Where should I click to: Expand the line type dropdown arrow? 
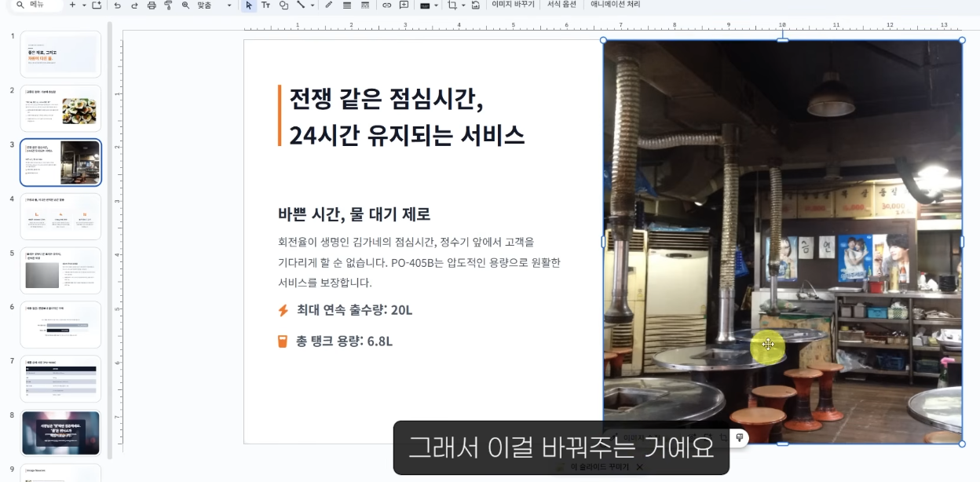coord(312,5)
